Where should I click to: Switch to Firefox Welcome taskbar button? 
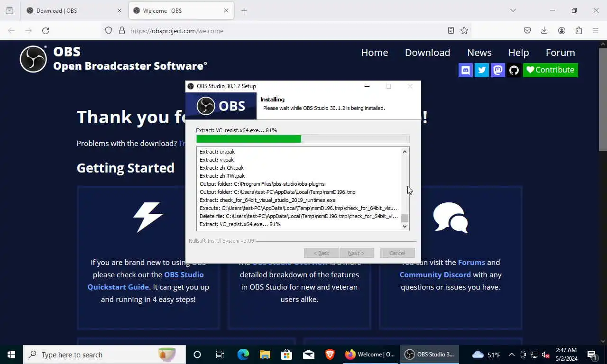(x=370, y=355)
